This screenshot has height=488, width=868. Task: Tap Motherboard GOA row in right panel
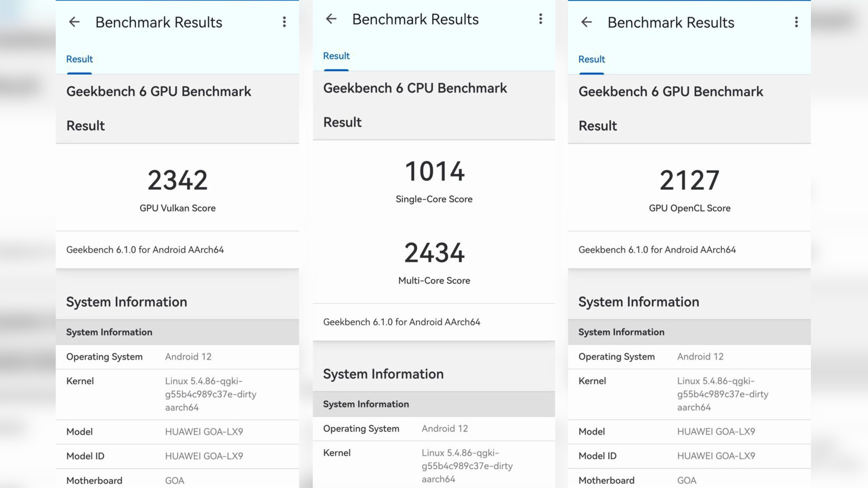coord(689,480)
